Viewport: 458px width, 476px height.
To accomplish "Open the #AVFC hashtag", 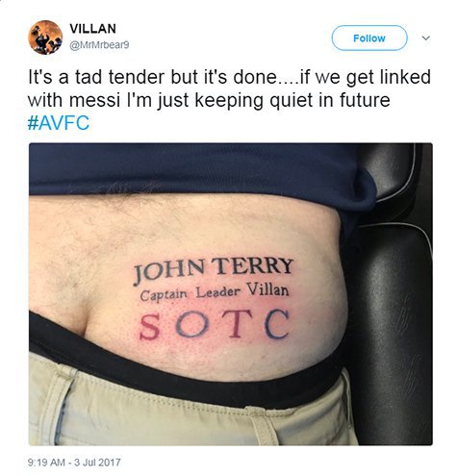I will pos(59,123).
